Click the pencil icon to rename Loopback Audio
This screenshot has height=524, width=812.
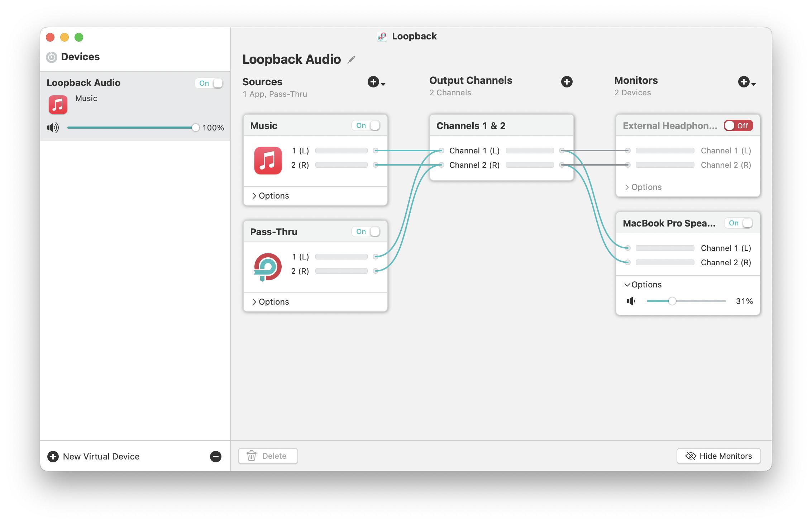pyautogui.click(x=352, y=59)
